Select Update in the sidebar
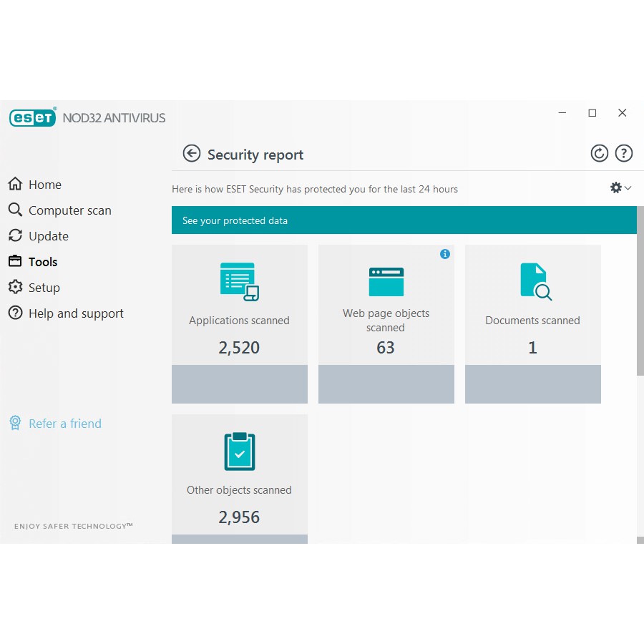Viewport: 644px width, 644px height. tap(48, 236)
